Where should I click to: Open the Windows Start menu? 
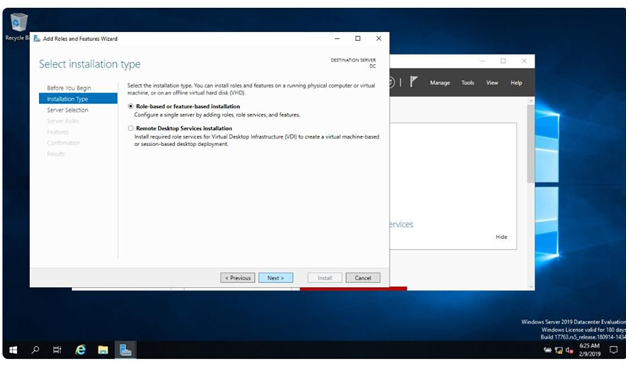pos(13,350)
